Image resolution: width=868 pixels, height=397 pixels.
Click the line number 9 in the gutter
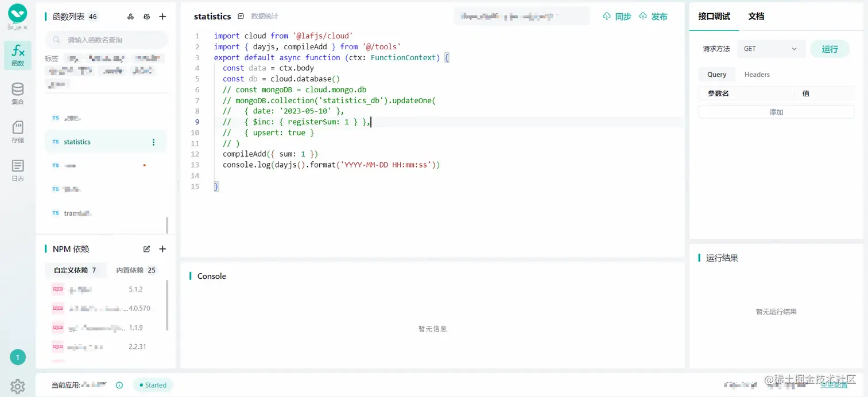pos(197,122)
